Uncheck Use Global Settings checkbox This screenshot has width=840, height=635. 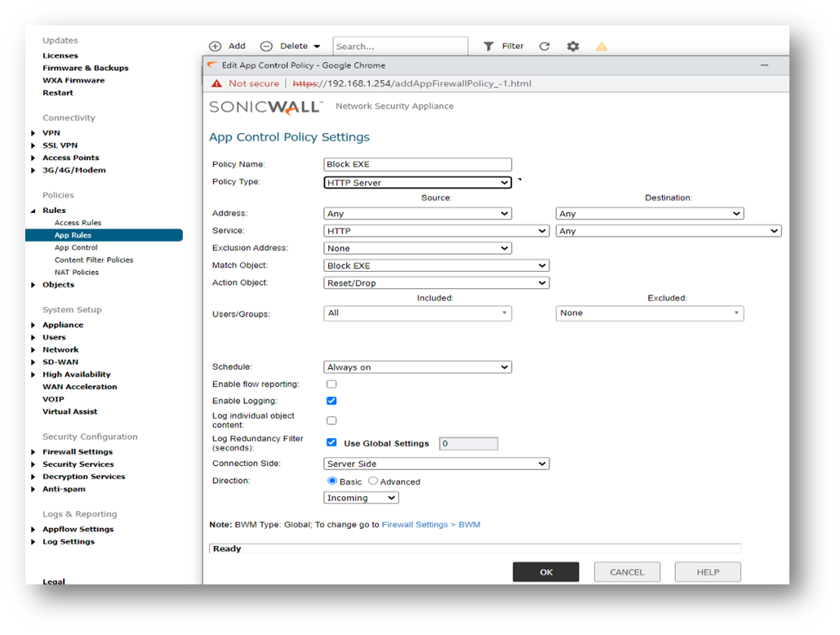point(331,442)
